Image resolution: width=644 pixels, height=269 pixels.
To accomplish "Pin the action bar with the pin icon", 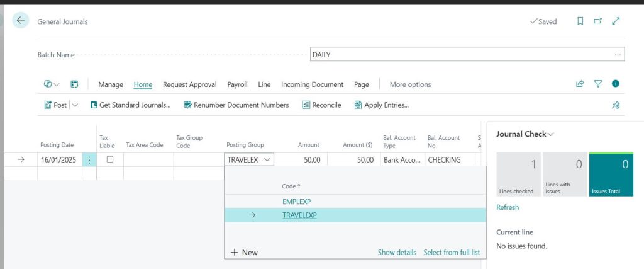I will [x=616, y=105].
